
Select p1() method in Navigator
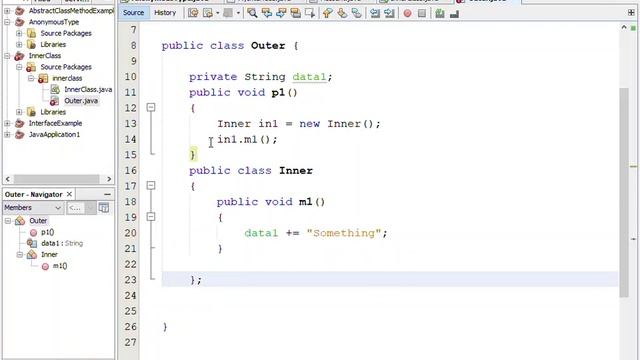tap(47, 232)
